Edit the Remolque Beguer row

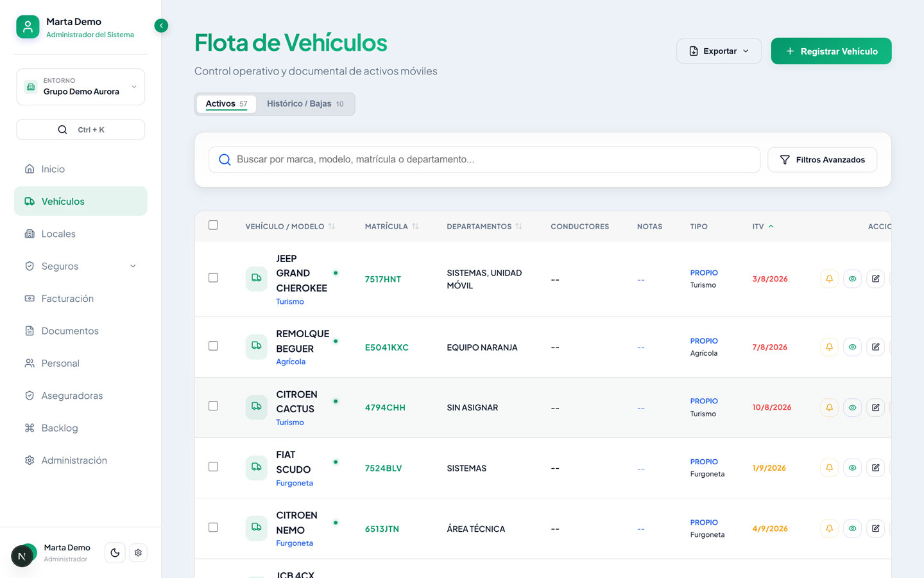tap(875, 347)
